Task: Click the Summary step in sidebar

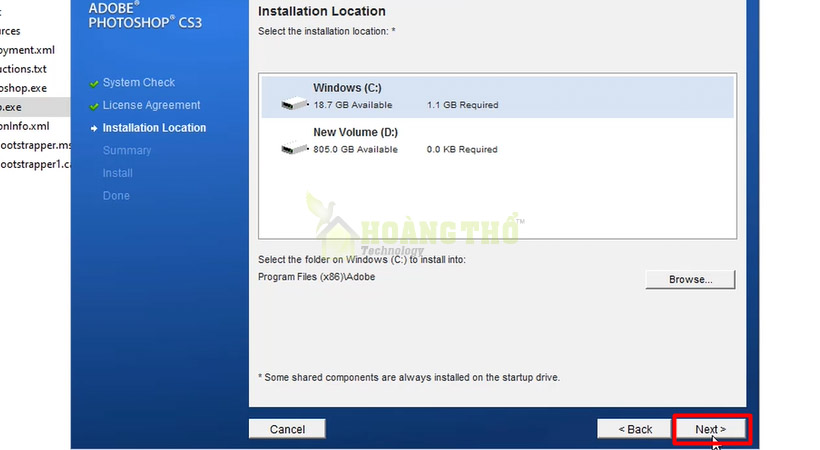Action: (127, 151)
